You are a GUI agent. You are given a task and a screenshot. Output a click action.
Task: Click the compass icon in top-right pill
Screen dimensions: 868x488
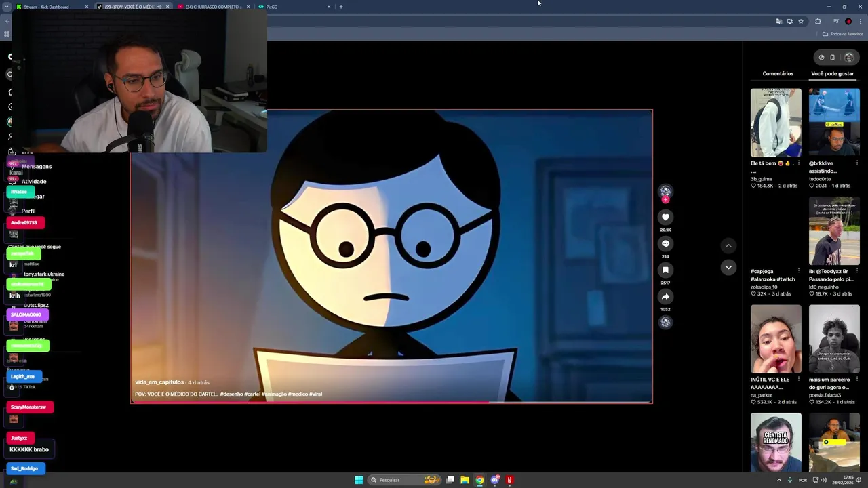[821, 57]
